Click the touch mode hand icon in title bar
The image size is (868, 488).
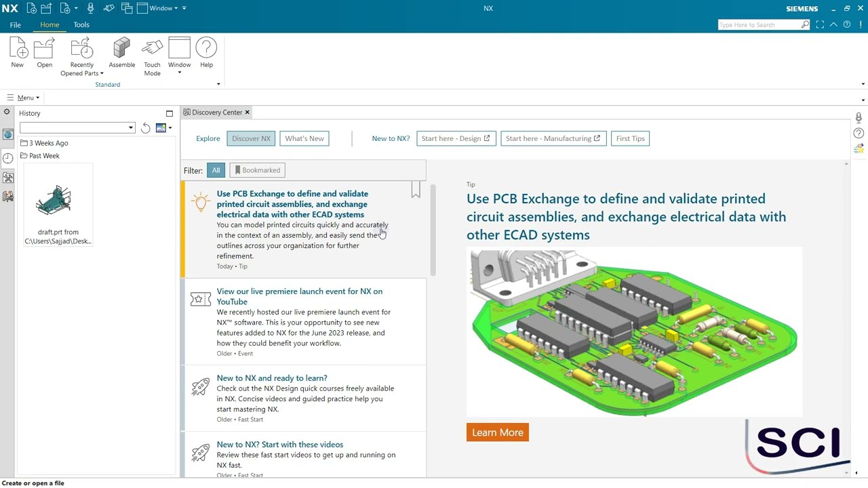[x=110, y=8]
